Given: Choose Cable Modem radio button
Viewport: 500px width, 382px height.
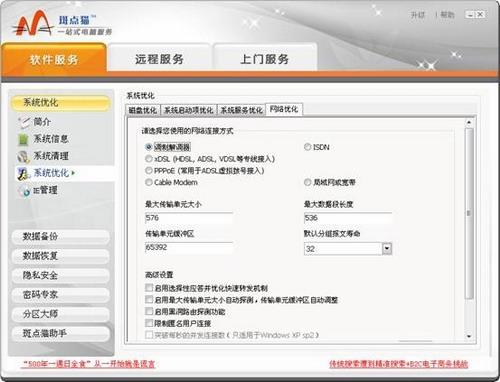Looking at the screenshot, I should pyautogui.click(x=149, y=182).
